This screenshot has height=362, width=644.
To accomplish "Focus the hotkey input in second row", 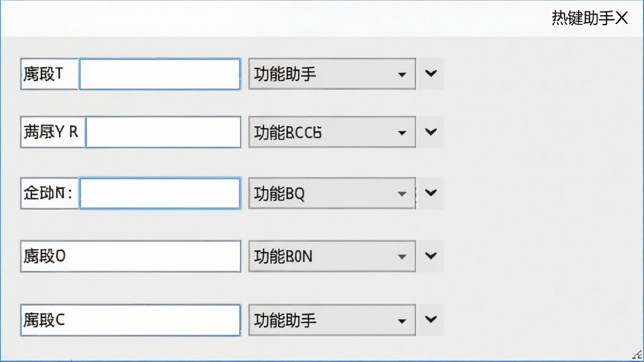I will [163, 132].
